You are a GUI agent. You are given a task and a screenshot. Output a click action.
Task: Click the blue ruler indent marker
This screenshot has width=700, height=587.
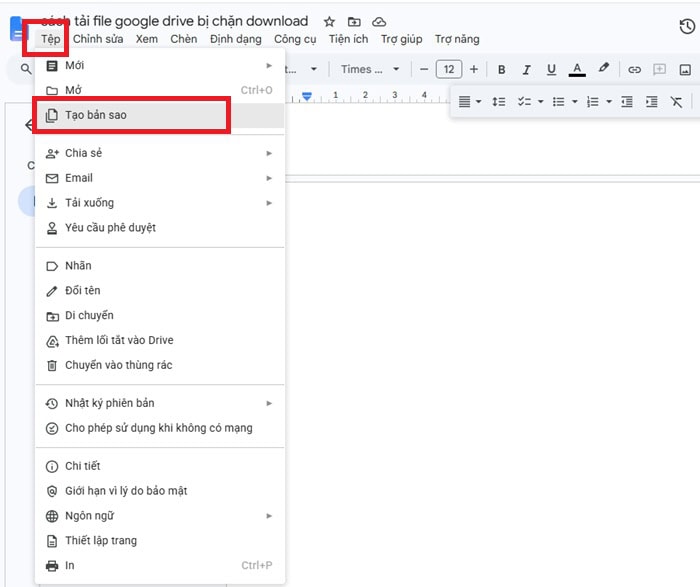tap(307, 96)
